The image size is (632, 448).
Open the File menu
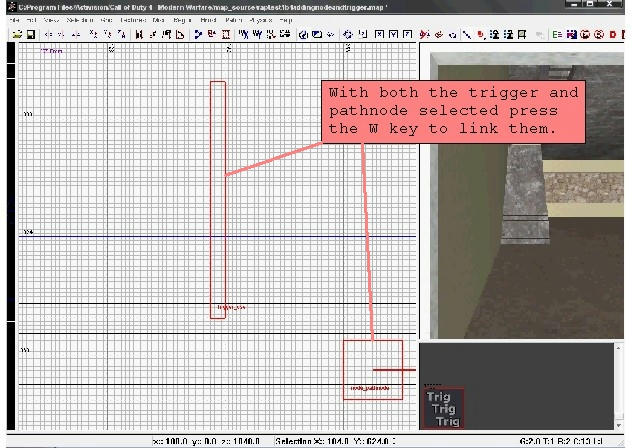coord(15,20)
